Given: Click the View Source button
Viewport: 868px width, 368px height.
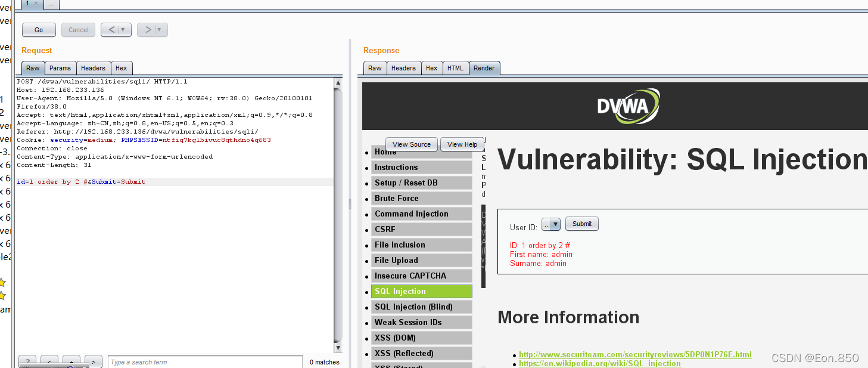Looking at the screenshot, I should [x=411, y=144].
